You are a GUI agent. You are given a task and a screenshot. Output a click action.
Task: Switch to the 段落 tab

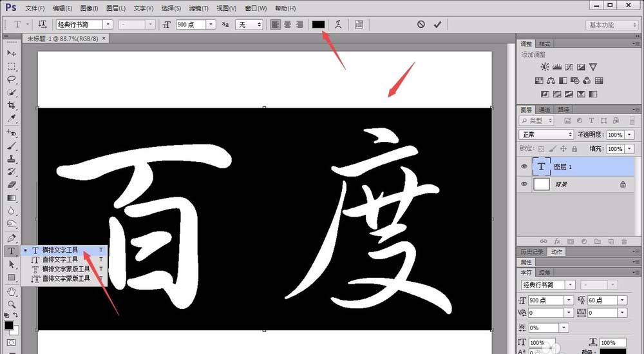[x=545, y=273]
